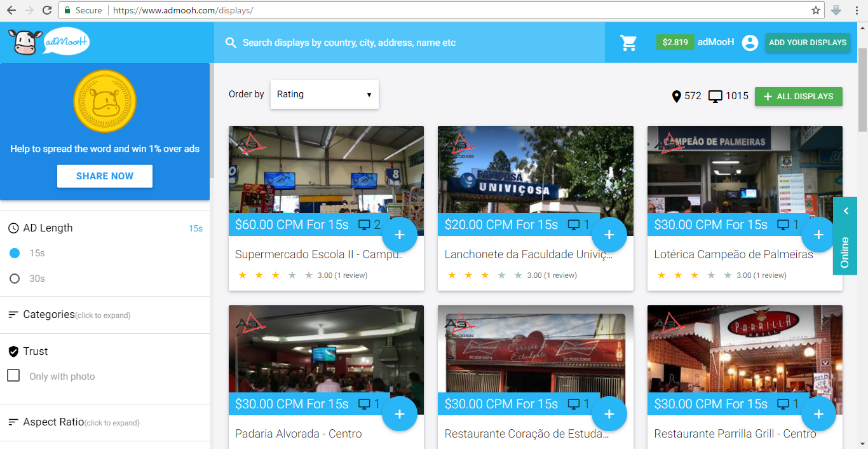Expand the Online side panel tab
Viewport: 868px width, 449px height.
click(x=844, y=236)
